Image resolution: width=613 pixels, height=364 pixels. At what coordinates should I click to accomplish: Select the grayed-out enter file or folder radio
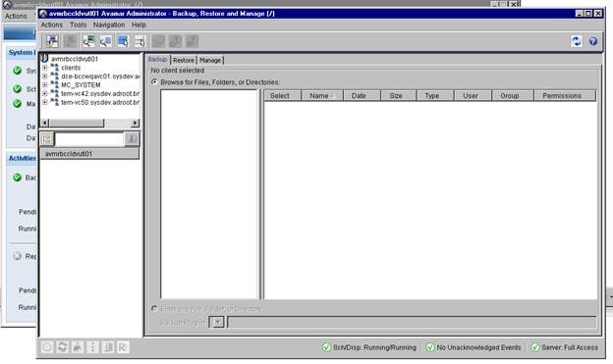pos(154,309)
